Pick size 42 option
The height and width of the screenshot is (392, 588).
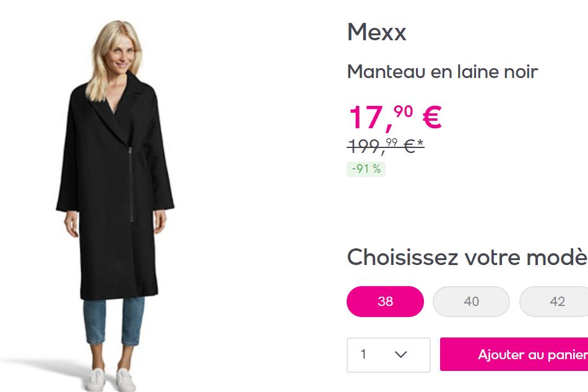tap(557, 302)
